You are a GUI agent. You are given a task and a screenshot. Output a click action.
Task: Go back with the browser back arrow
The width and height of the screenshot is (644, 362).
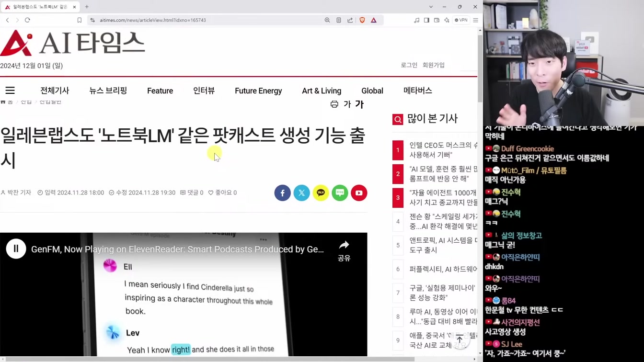coord(8,20)
